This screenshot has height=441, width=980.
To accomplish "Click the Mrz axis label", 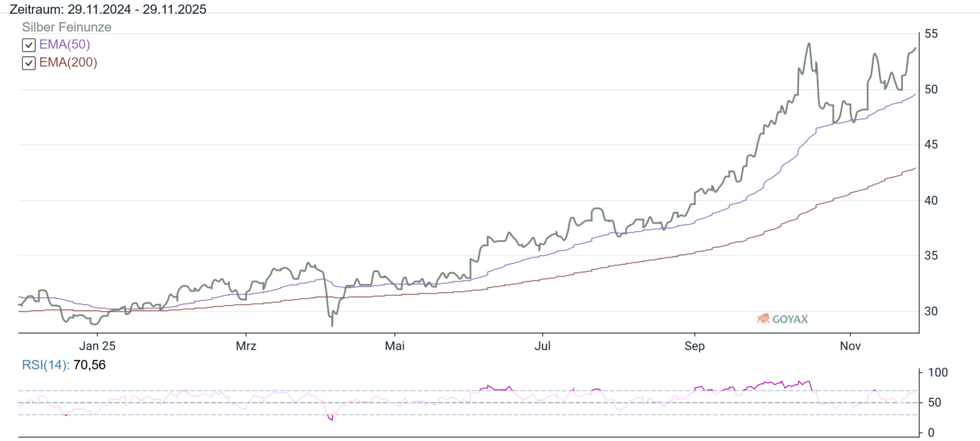I will (246, 346).
